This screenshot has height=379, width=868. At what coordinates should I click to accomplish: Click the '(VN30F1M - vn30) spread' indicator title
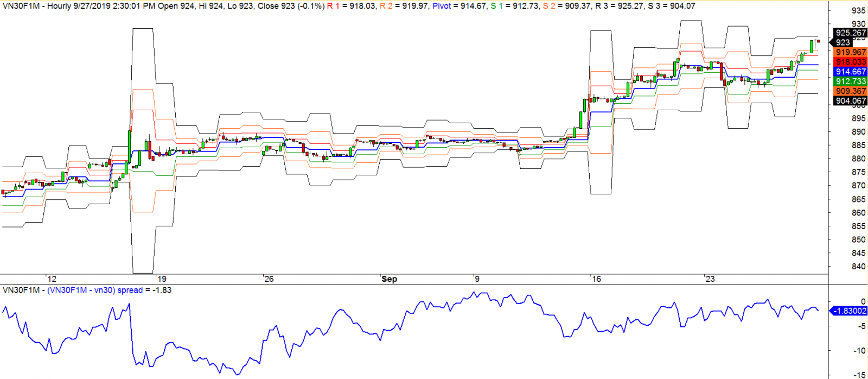pos(95,290)
